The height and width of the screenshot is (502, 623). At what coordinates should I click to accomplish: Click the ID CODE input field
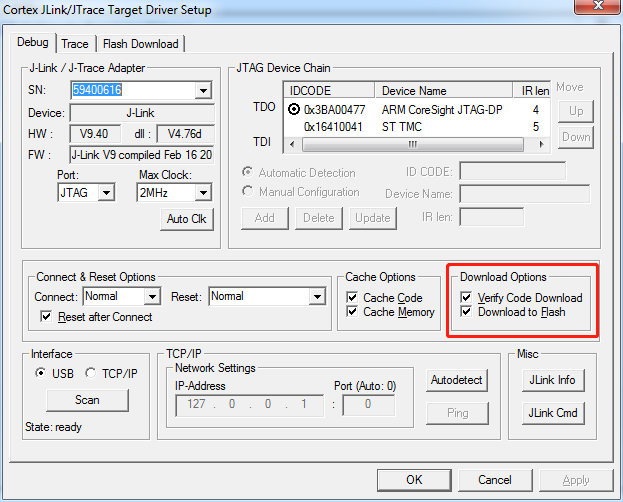[x=513, y=171]
